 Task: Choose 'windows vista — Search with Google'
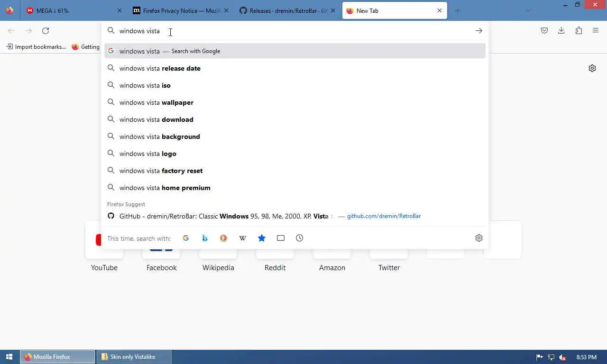(x=295, y=51)
